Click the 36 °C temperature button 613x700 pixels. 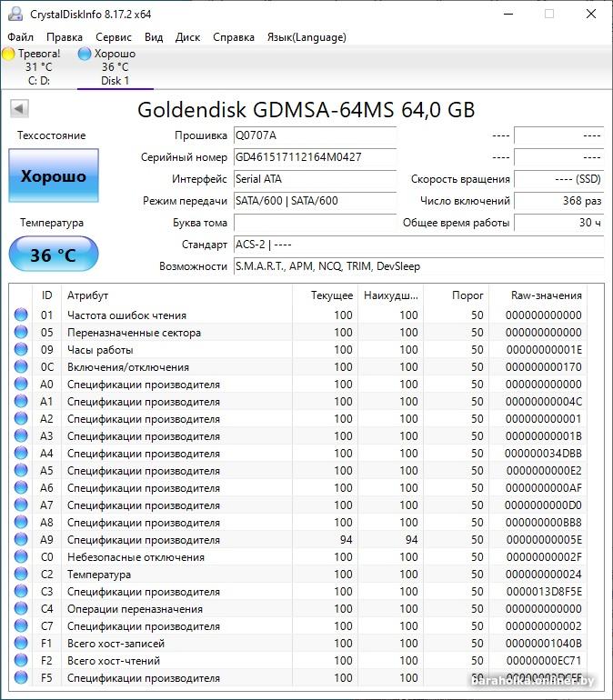click(x=54, y=255)
